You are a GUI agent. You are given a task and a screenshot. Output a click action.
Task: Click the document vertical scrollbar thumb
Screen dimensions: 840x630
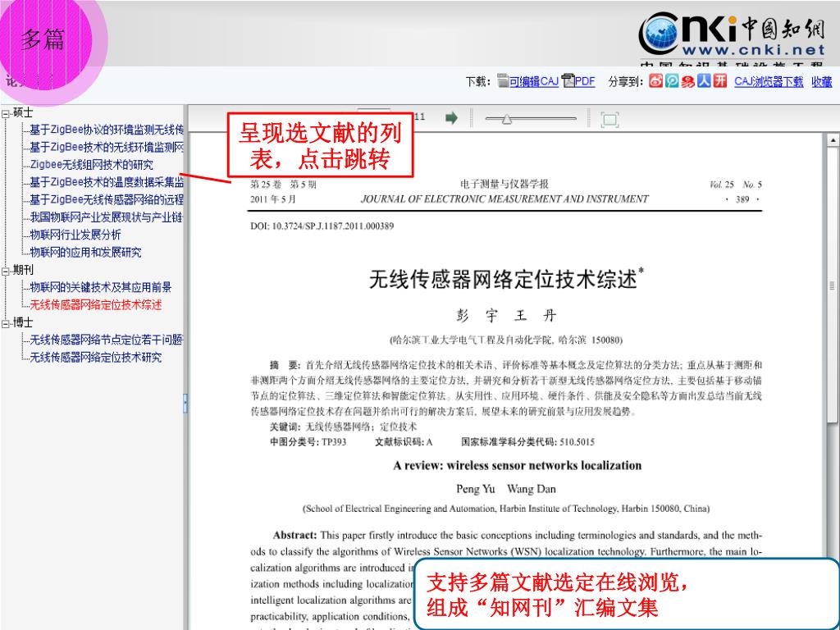(x=832, y=284)
